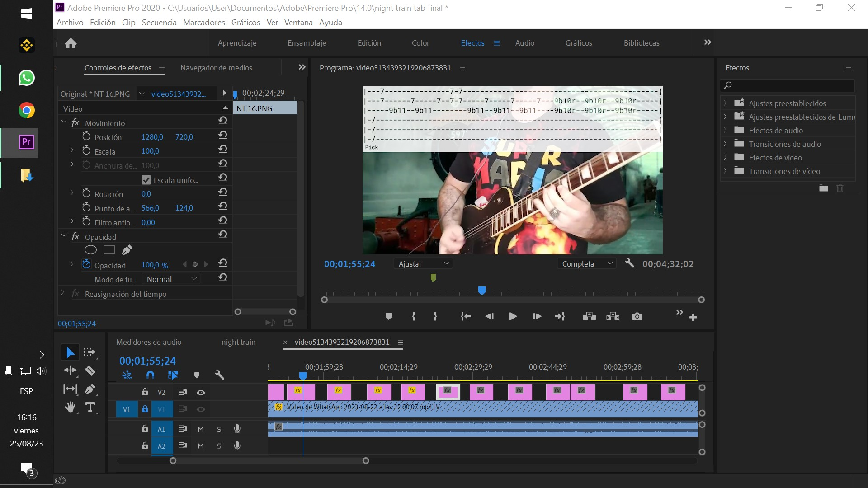Solo audio track A1
868x488 pixels.
coord(219,429)
